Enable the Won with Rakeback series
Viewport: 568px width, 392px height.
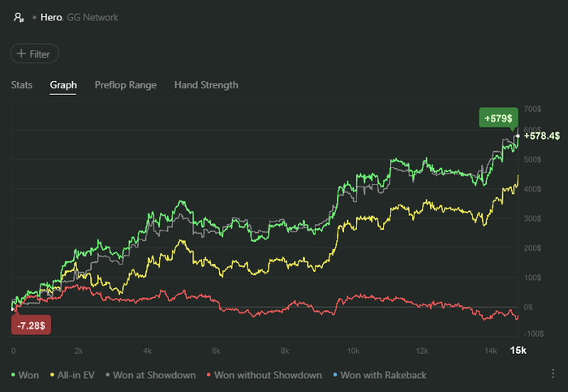tap(379, 375)
